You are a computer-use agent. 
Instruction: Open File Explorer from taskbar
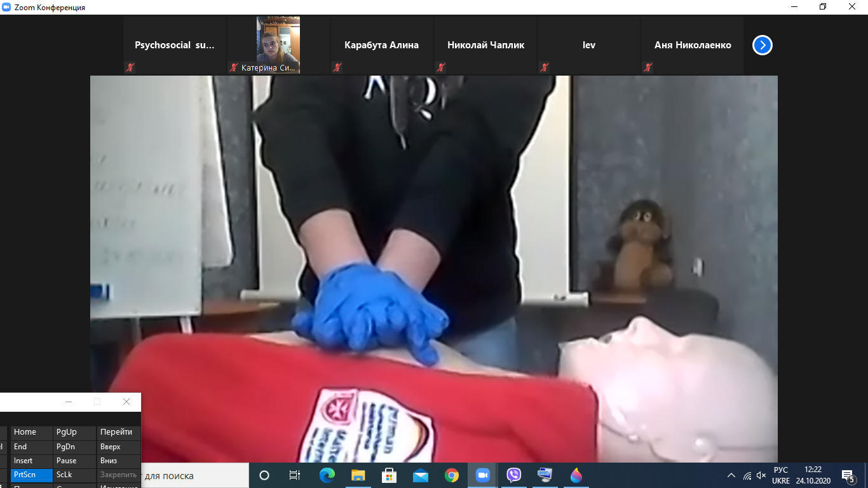point(358,475)
